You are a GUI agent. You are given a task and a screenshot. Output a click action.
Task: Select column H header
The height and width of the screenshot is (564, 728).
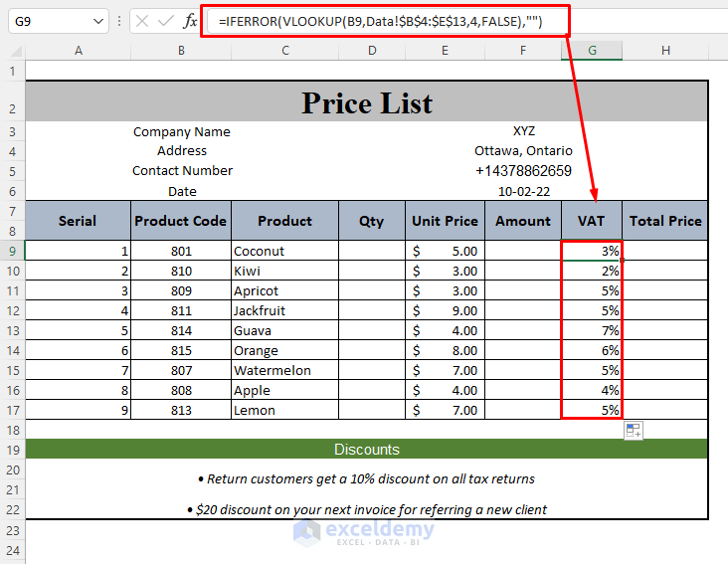pyautogui.click(x=665, y=51)
